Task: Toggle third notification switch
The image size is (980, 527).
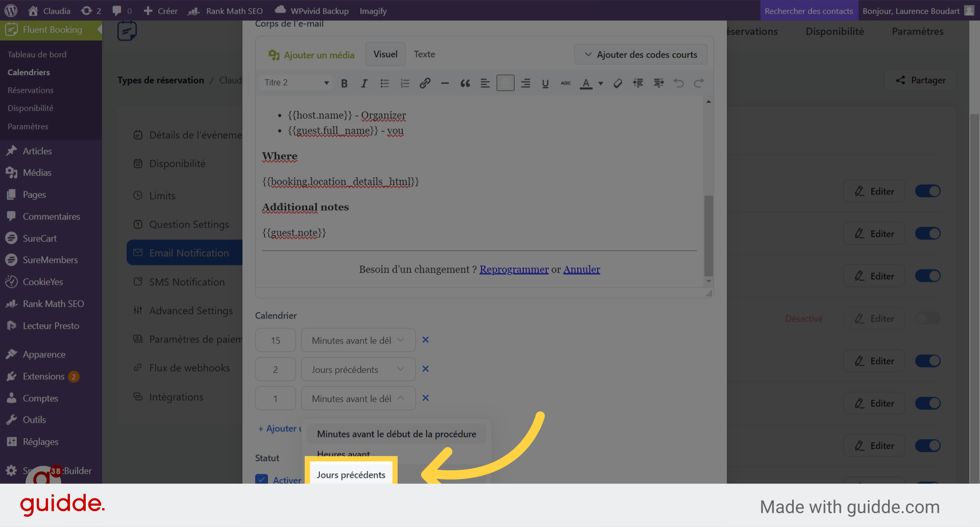Action: coord(927,276)
